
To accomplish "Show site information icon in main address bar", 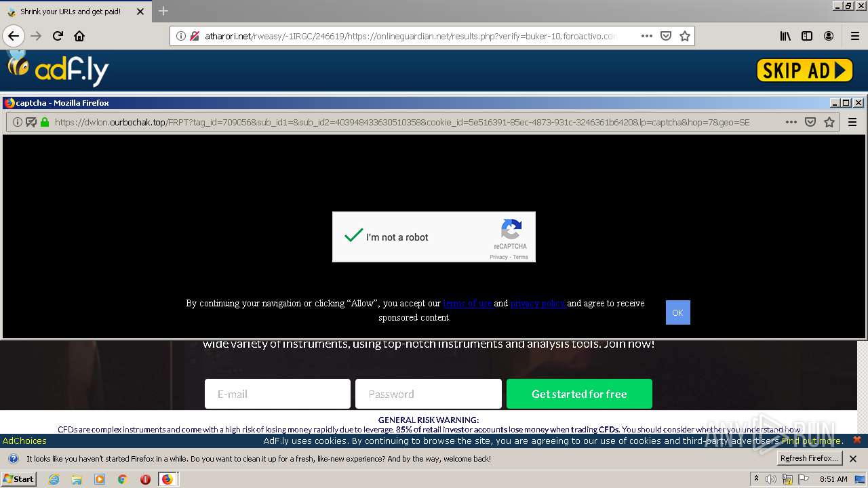I will (x=181, y=36).
